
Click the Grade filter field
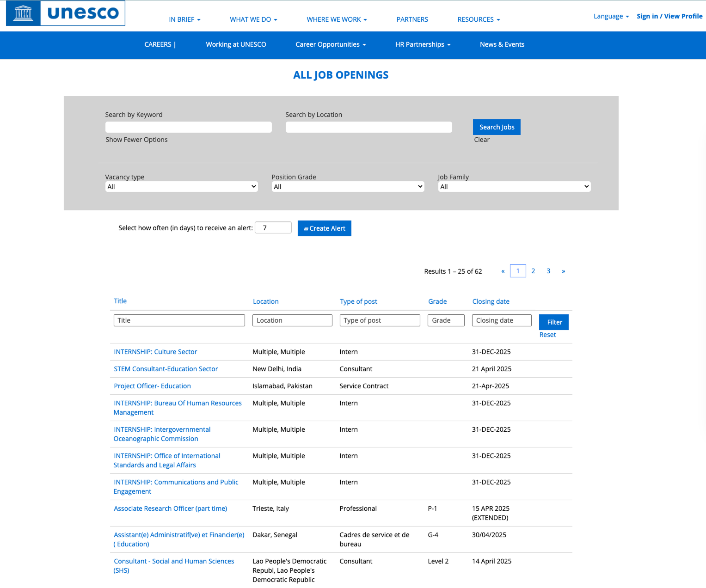(446, 320)
